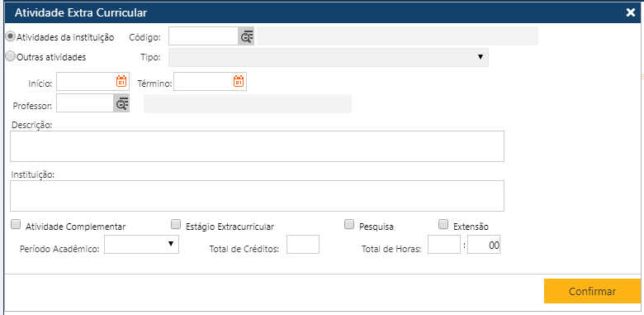644x315 pixels.
Task: Focus the Código input field
Action: click(203, 36)
